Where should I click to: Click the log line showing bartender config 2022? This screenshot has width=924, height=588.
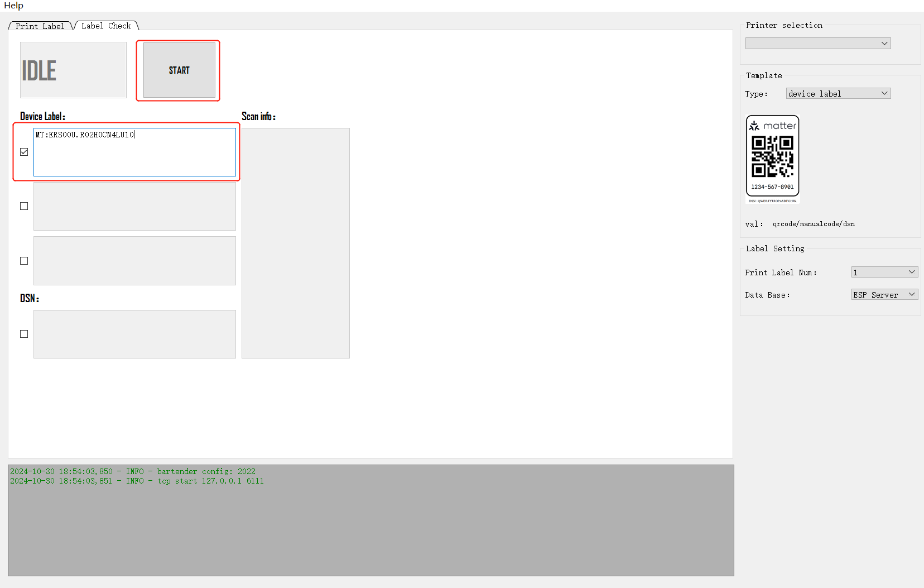pos(132,471)
